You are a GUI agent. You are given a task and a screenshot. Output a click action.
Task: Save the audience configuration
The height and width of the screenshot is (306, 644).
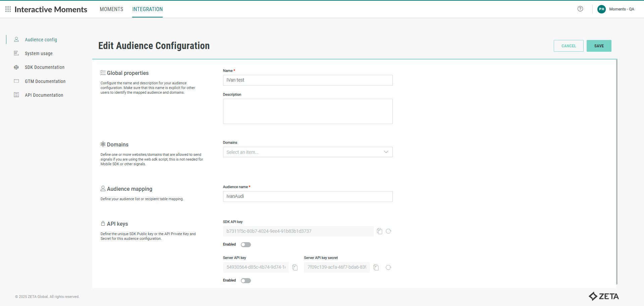pyautogui.click(x=599, y=46)
